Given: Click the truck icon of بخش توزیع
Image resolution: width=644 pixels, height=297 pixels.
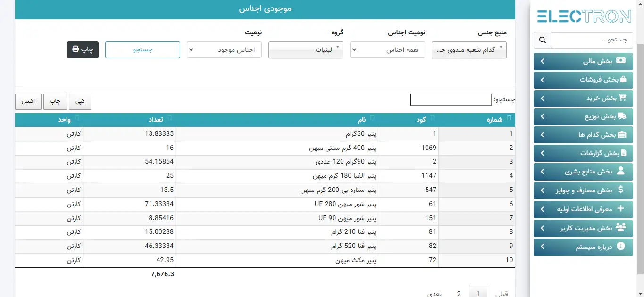Looking at the screenshot, I should click(622, 116).
